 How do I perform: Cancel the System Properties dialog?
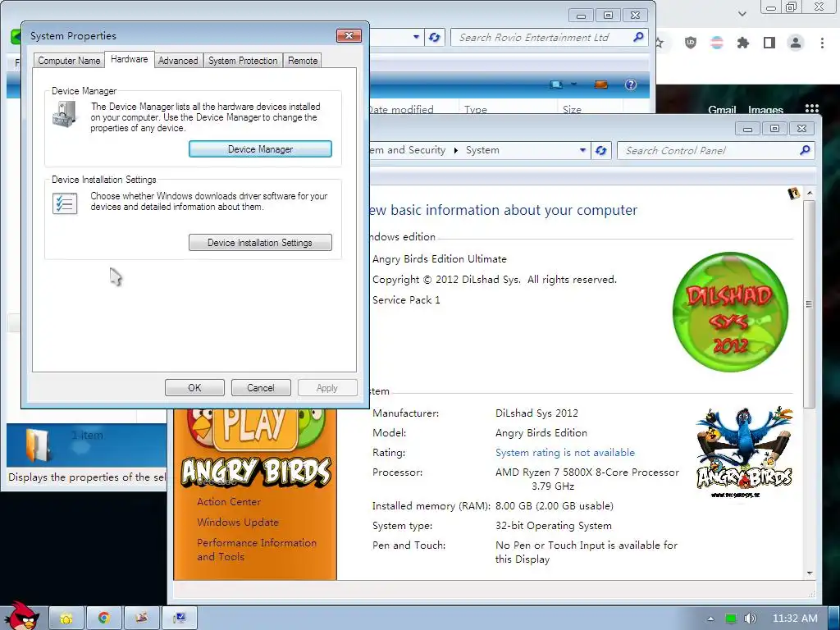click(x=261, y=388)
